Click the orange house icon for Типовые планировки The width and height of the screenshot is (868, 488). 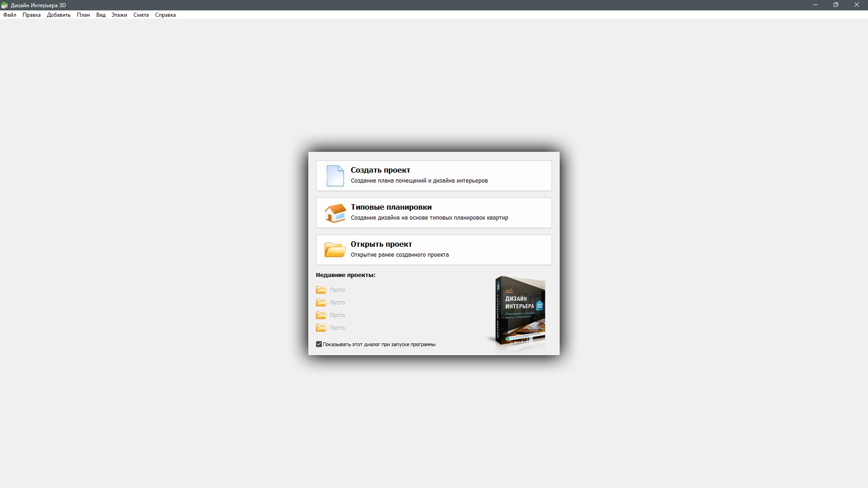335,213
